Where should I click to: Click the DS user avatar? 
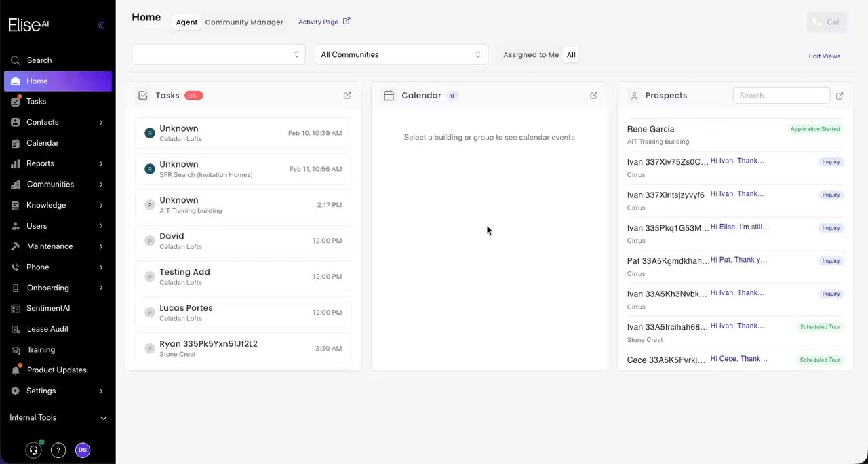83,450
